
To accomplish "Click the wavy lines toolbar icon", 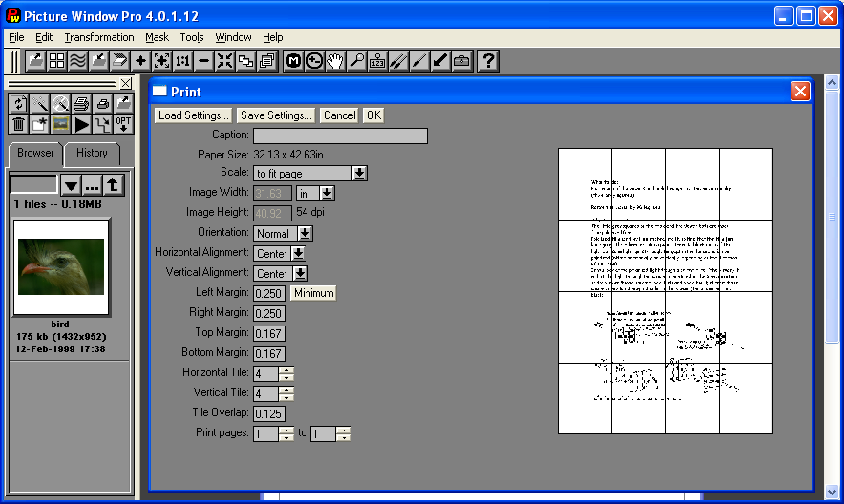I will point(77,61).
